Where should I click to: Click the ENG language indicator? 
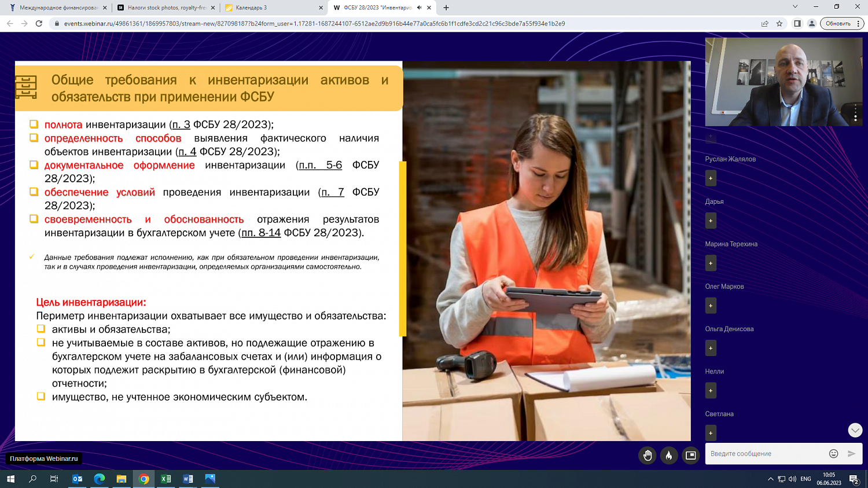[806, 479]
